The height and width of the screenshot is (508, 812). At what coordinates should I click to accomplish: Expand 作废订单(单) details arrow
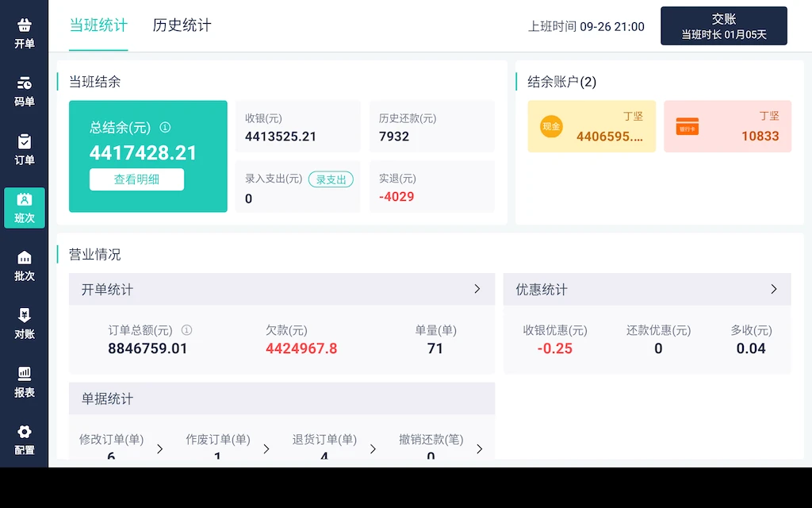(x=266, y=449)
